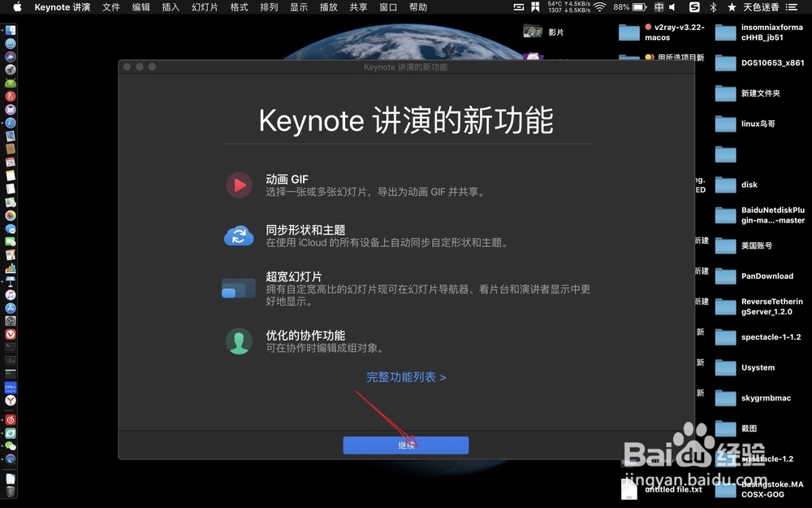Viewport: 812px width, 508px height.
Task: Select the BaiduNetdiskPlugin-master folder
Action: click(760, 215)
